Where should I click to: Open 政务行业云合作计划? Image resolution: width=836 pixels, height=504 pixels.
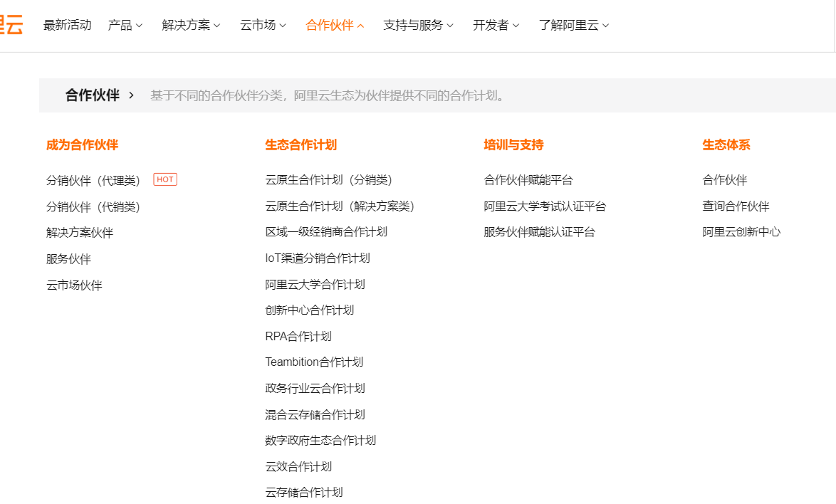click(315, 388)
